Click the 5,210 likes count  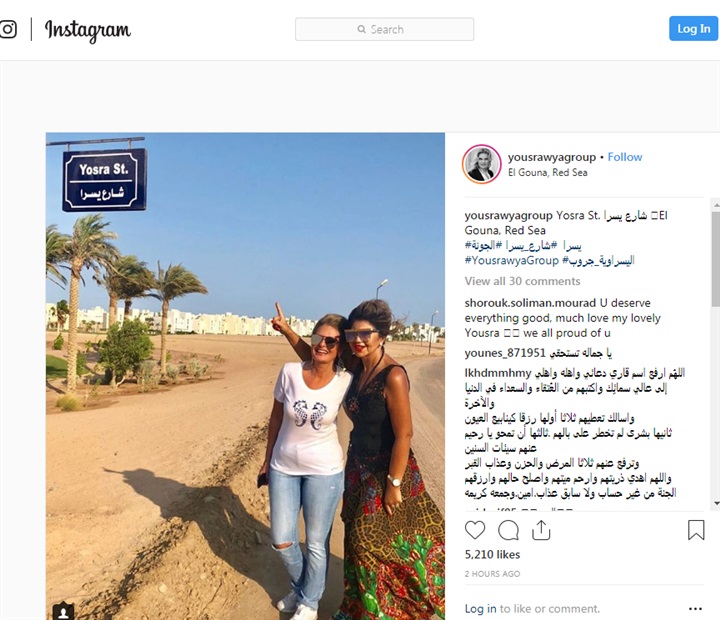click(492, 555)
